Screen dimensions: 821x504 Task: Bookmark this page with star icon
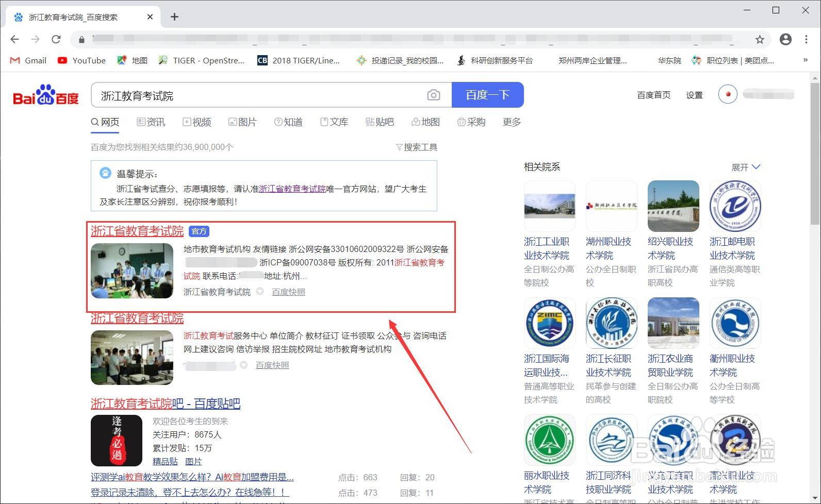pyautogui.click(x=760, y=39)
